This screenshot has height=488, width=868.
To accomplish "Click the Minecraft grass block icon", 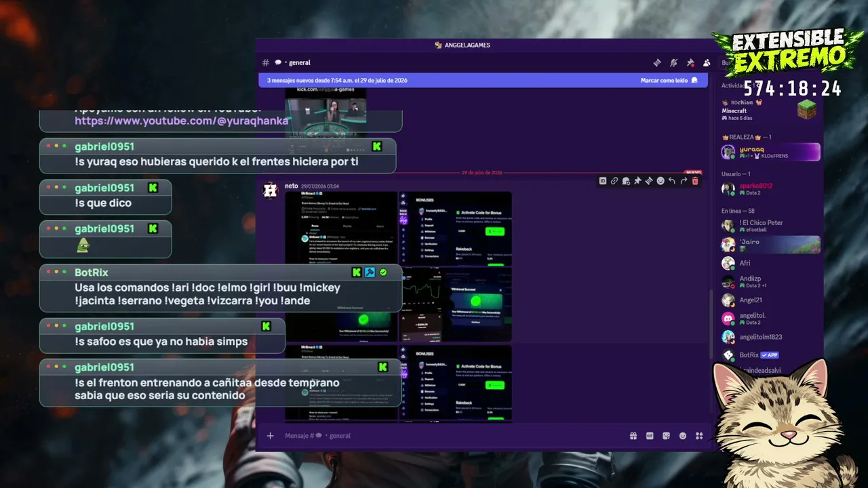I will click(x=807, y=109).
